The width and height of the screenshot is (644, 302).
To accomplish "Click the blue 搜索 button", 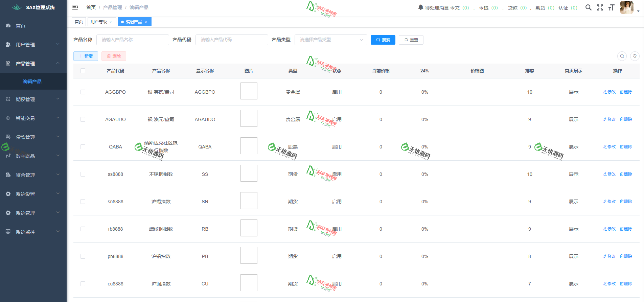I will coord(383,40).
